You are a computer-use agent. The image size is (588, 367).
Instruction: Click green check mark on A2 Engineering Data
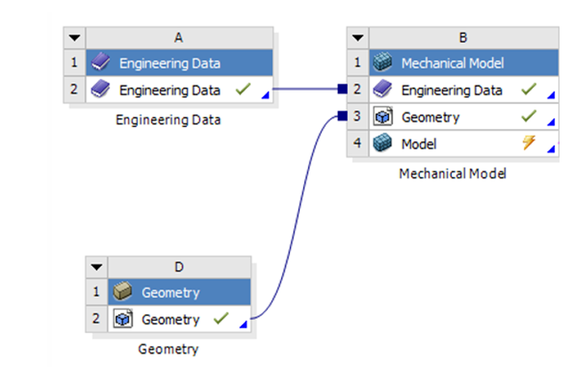[x=243, y=90]
